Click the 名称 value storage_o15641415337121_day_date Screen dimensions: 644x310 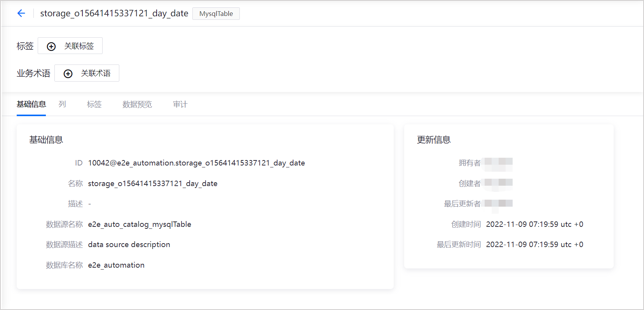coord(153,183)
